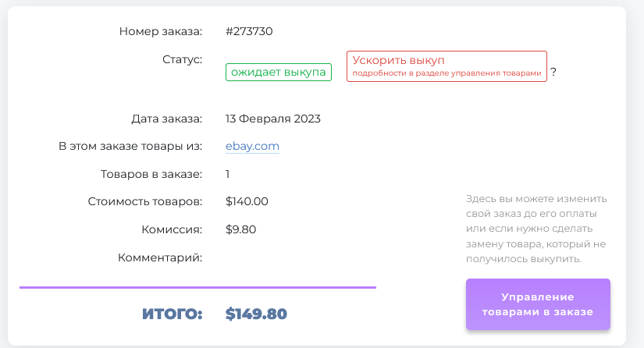Viewport: 644px width, 348px height.
Task: Click the $149.80 total amount
Action: coord(256,314)
